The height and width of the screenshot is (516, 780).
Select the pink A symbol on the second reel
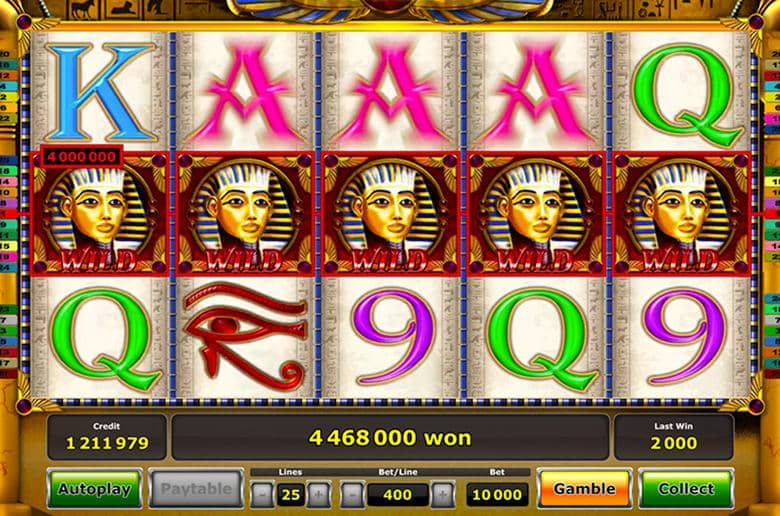click(247, 93)
